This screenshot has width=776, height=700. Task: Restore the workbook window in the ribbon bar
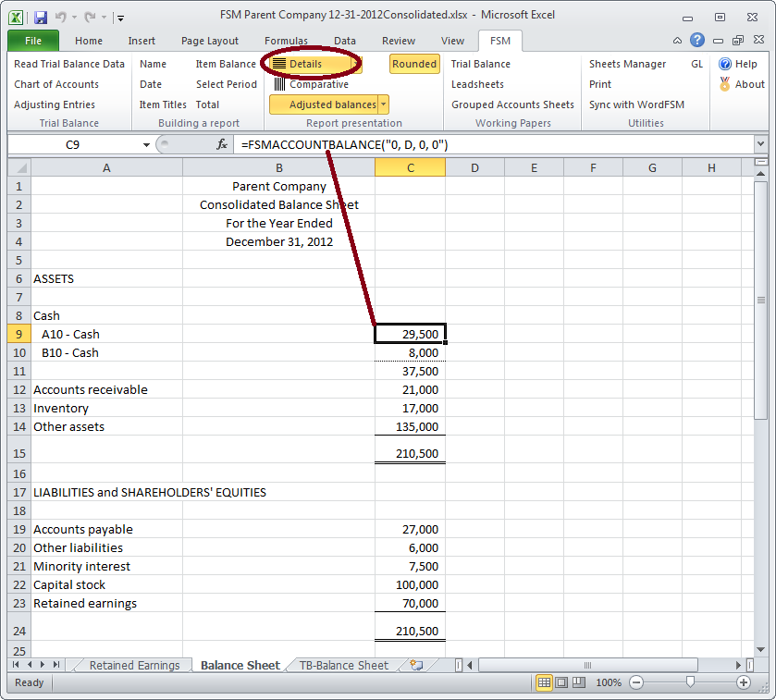pyautogui.click(x=738, y=41)
